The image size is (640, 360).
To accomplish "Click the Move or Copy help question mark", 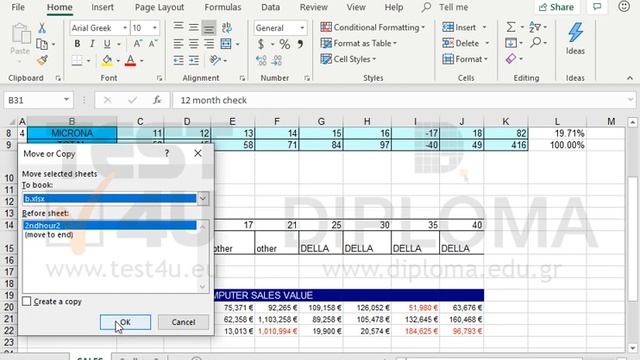I will (x=167, y=153).
